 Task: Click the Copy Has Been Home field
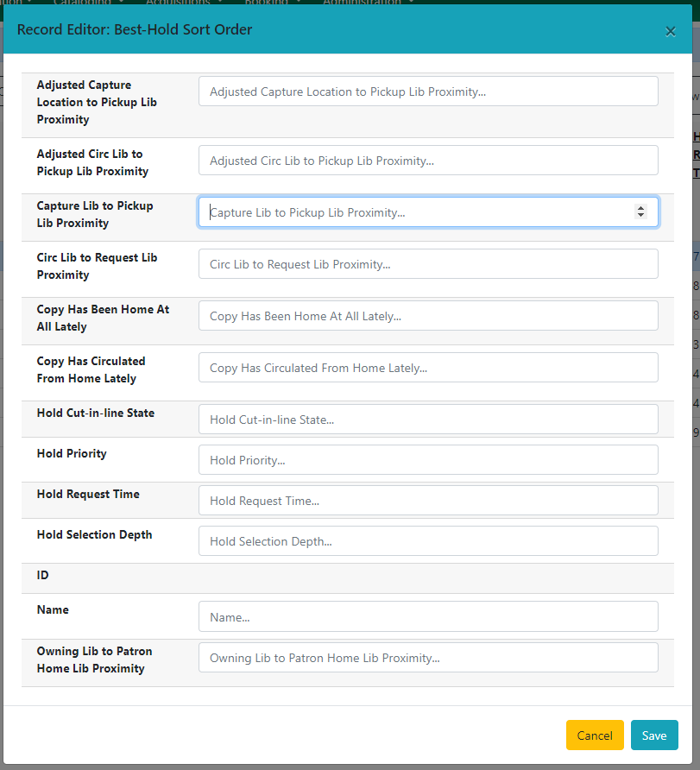427,315
